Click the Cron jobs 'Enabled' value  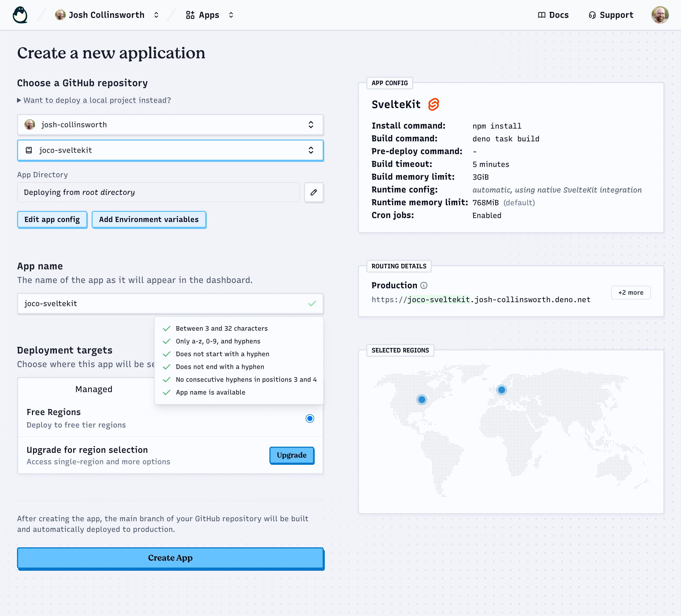487,215
